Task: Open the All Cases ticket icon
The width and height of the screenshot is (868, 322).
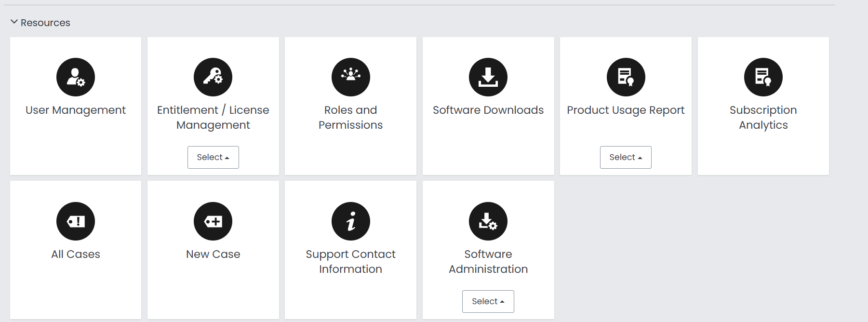Action: 76,221
